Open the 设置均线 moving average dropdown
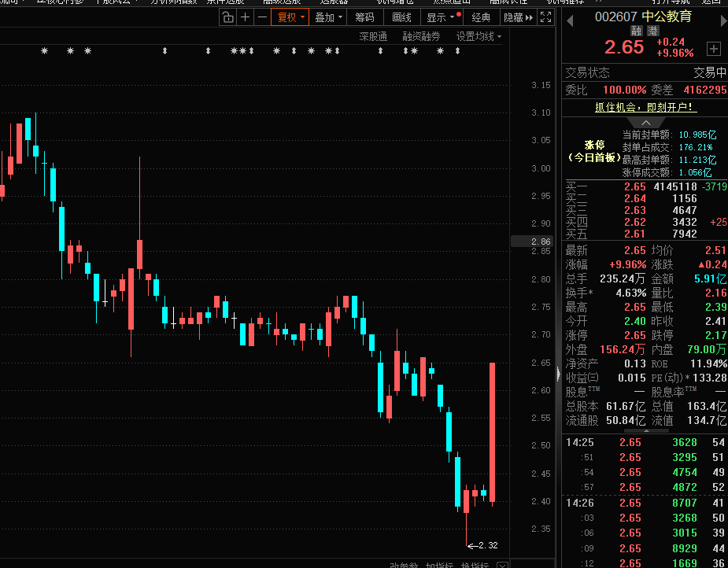 click(479, 36)
